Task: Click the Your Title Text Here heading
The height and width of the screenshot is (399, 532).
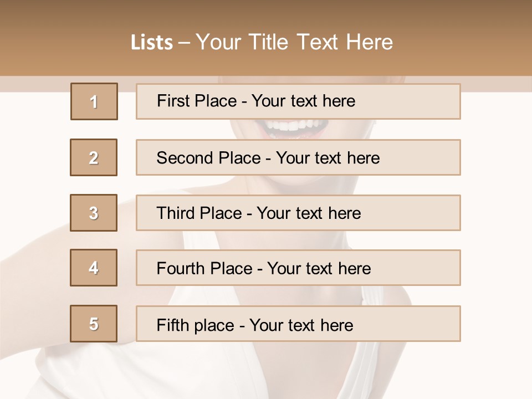Action: click(294, 42)
